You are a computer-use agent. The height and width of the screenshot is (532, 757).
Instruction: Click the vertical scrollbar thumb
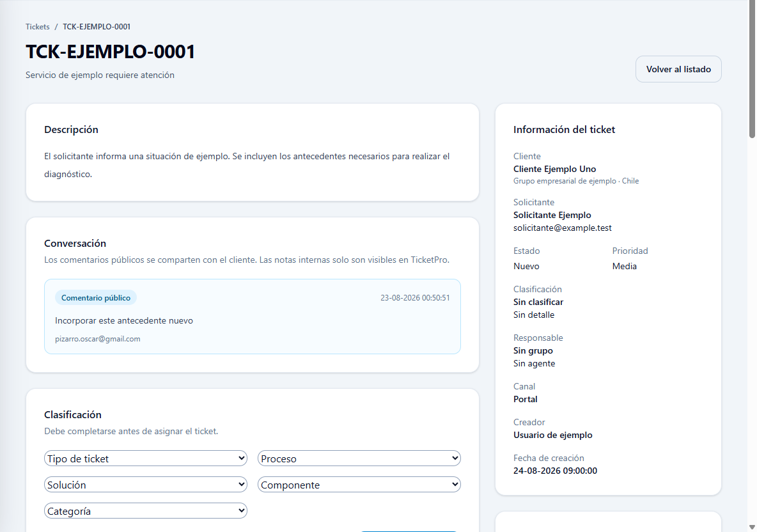point(752,70)
